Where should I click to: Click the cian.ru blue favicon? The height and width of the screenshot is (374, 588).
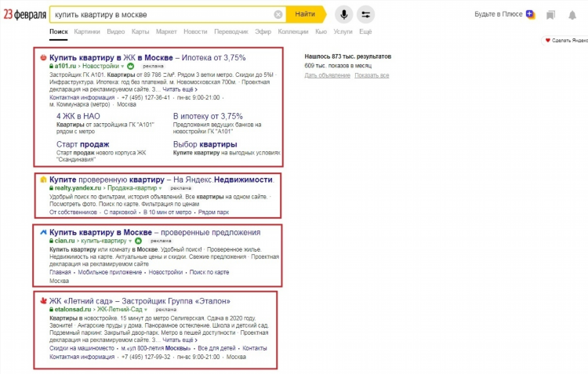pyautogui.click(x=43, y=232)
